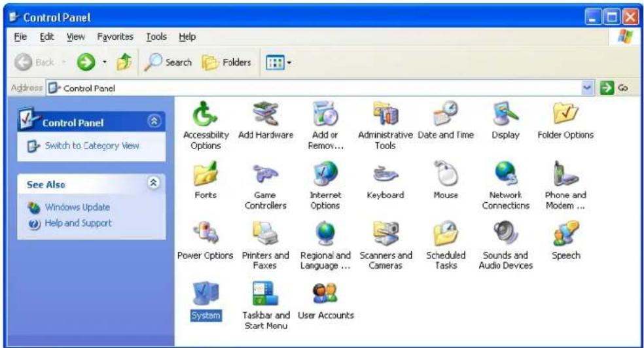The width and height of the screenshot is (644, 348).
Task: Open the Forward history dropdown arrow
Action: pos(105,62)
